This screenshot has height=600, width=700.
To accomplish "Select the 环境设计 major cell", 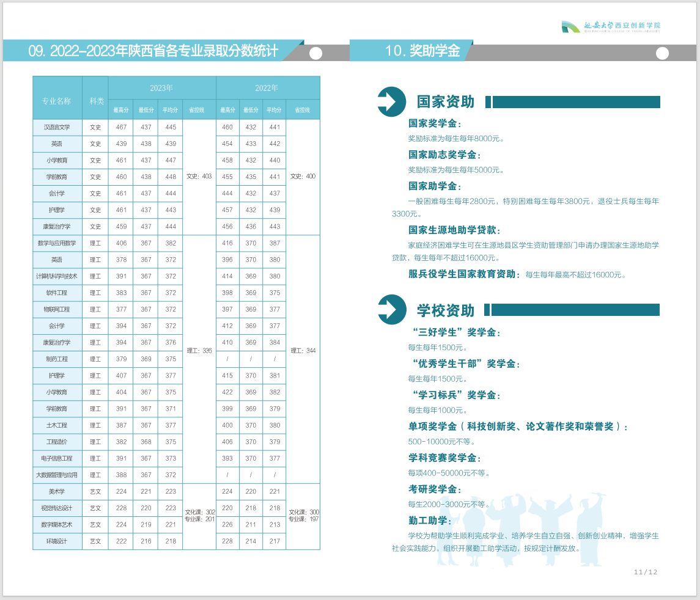I will click(57, 541).
